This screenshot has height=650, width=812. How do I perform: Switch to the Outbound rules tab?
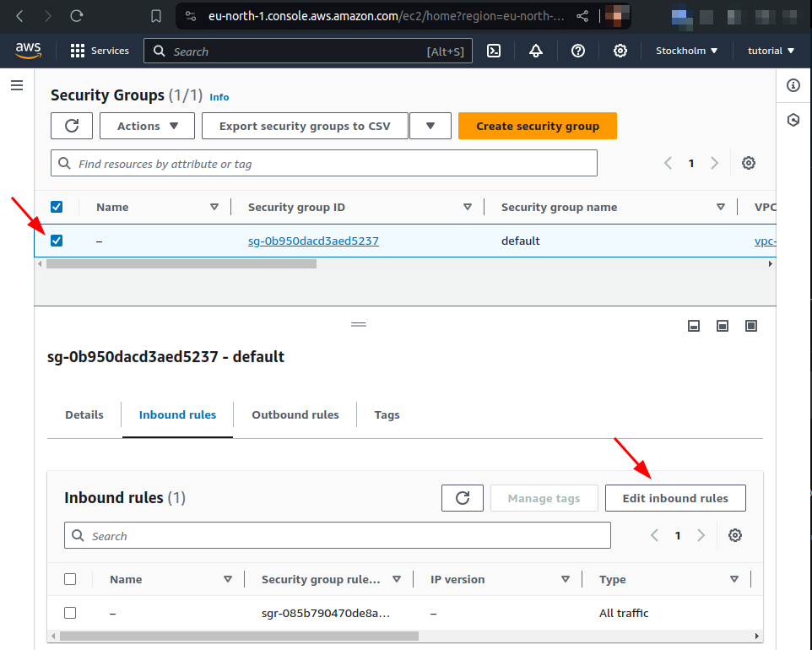click(295, 414)
